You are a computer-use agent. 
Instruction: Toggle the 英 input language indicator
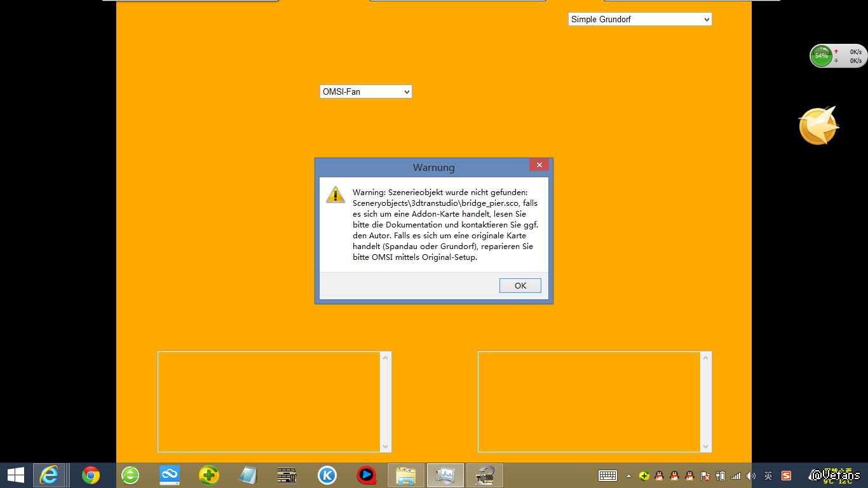point(768,476)
